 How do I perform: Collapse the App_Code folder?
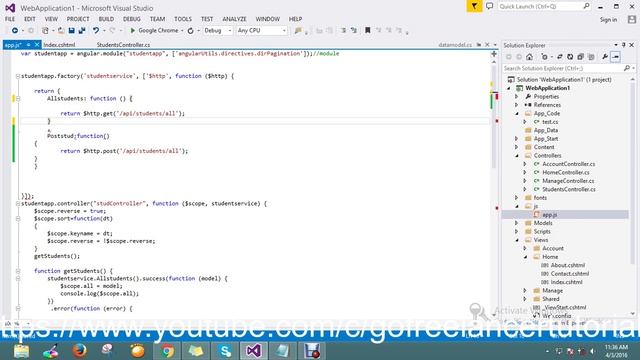[x=517, y=113]
